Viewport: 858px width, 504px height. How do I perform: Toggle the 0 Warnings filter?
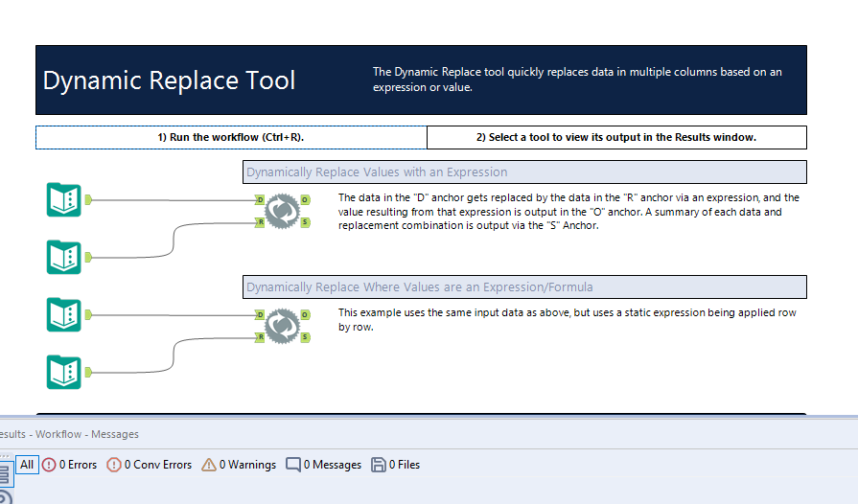(x=239, y=465)
